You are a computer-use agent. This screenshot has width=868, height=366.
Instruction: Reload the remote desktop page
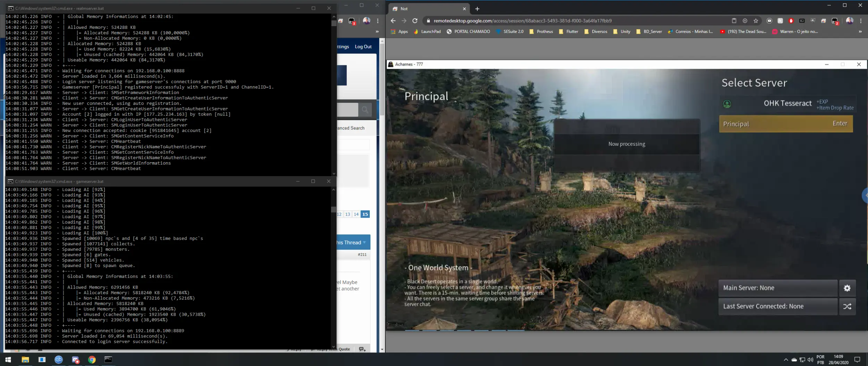pos(415,21)
